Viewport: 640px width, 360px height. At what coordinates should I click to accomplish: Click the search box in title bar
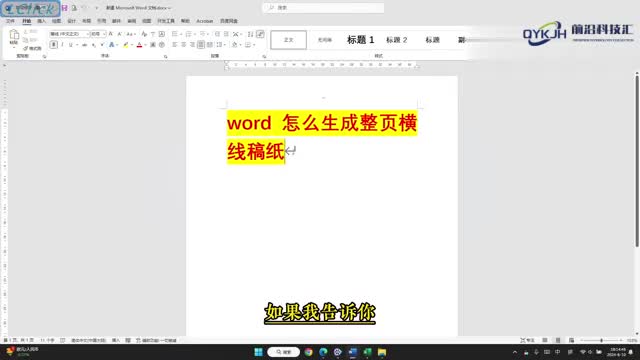click(323, 8)
